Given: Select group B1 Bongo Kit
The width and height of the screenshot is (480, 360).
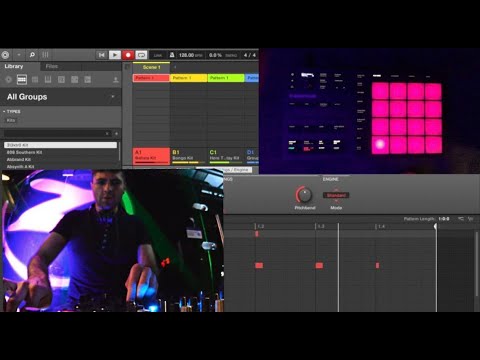Looking at the screenshot, I should tap(188, 156).
